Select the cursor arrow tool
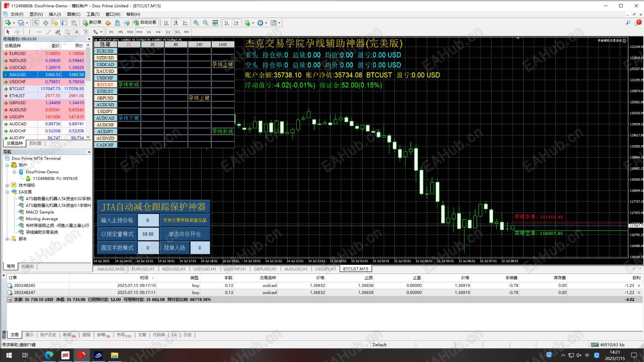Image resolution: width=644 pixels, height=362 pixels. click(8, 32)
